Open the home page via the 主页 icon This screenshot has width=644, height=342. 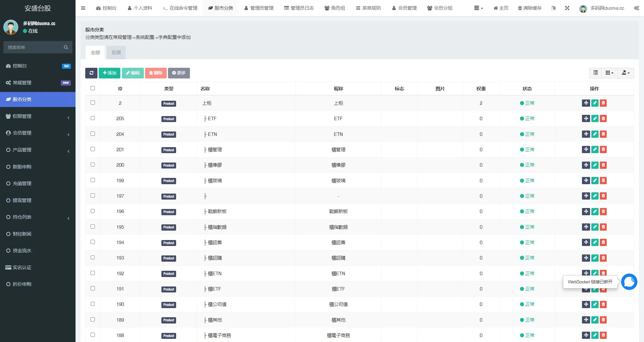click(500, 8)
